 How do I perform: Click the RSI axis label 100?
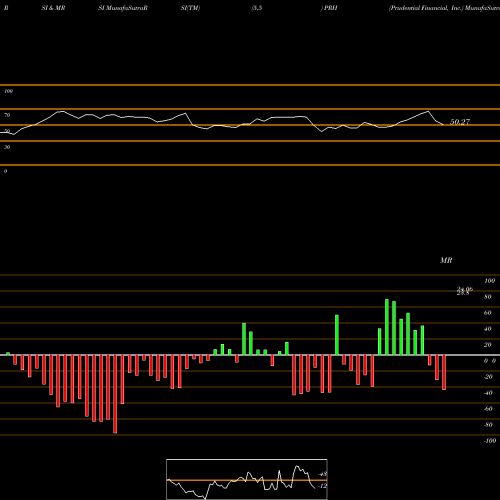coord(8,91)
